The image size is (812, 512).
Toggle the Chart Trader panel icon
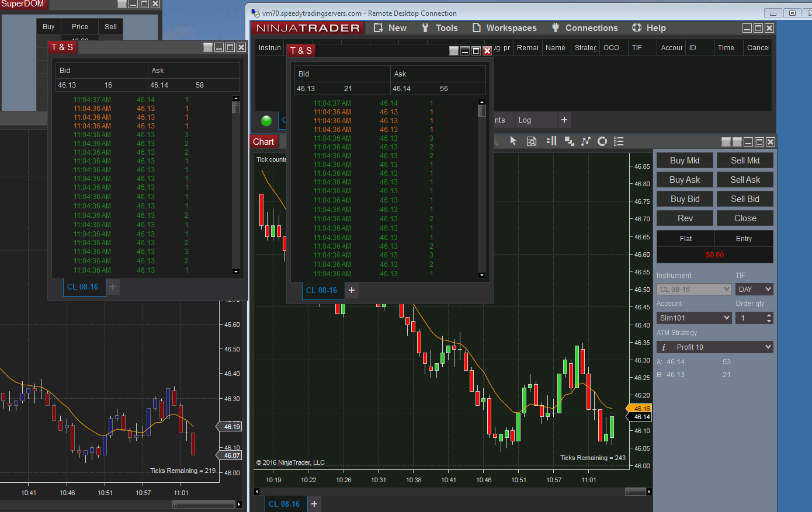(x=551, y=141)
